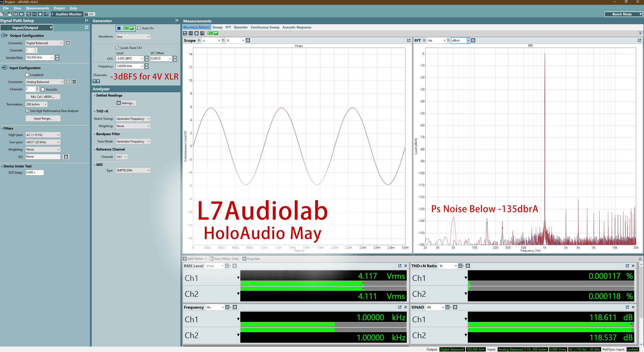Enable the Loopback checkbox
This screenshot has height=352, width=644.
pos(27,75)
